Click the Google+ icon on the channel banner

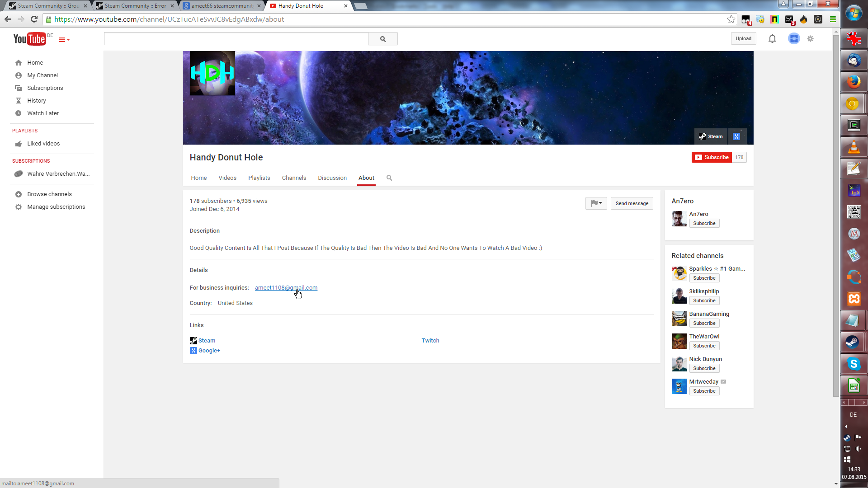click(736, 136)
